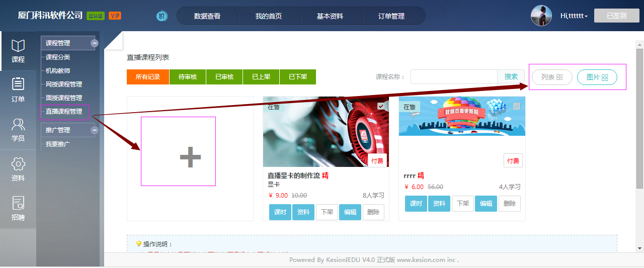The image size is (644, 268).
Task: Tick the checkbox on 直播显卡 course card
Action: (x=381, y=106)
